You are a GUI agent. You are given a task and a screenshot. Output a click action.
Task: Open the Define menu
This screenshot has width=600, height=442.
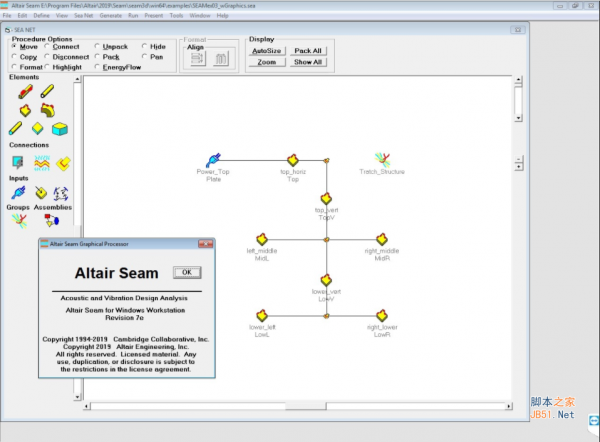tap(41, 16)
